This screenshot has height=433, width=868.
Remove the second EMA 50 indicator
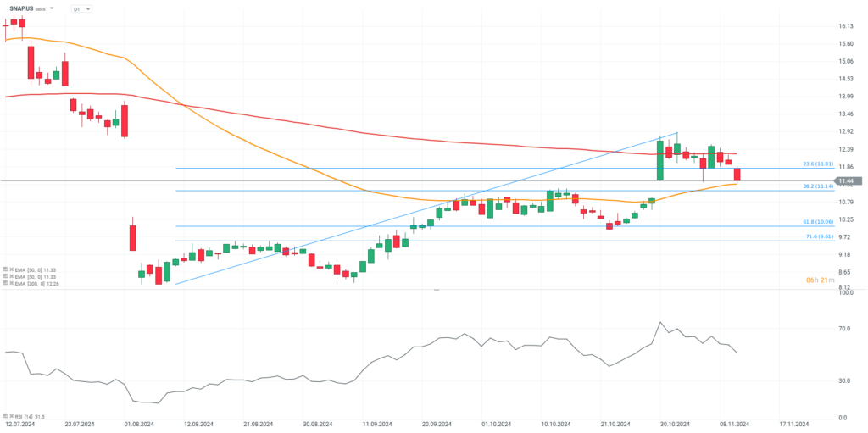click(x=12, y=275)
